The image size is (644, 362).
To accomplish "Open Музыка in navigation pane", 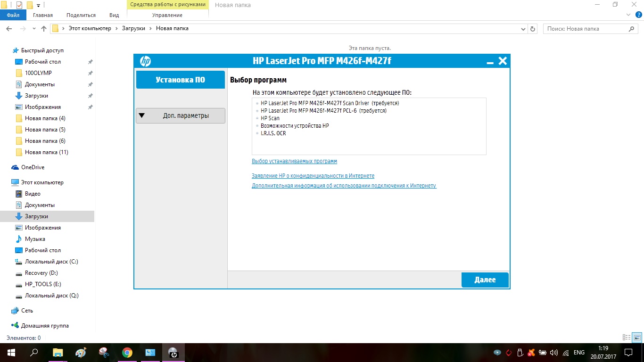I will coord(35,239).
